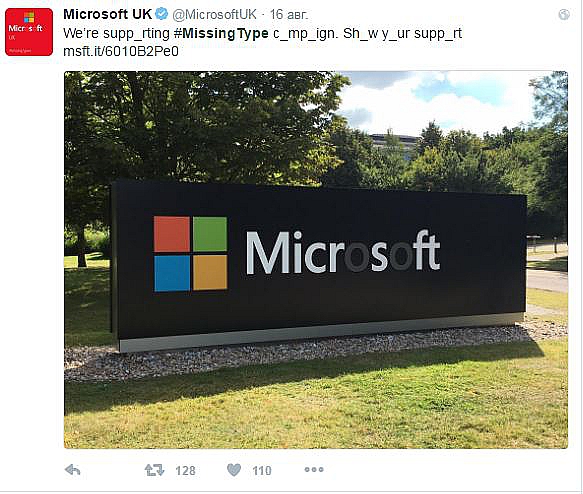This screenshot has width=583, height=494.
Task: Like the tweet with the heart icon
Action: [234, 470]
